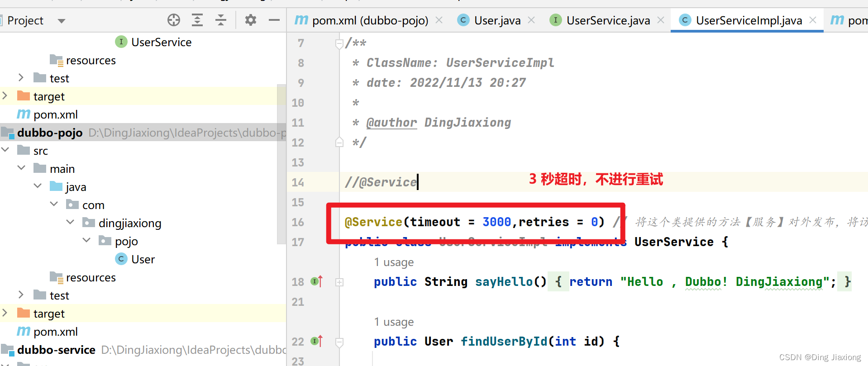Click the fold end marker at line 12
This screenshot has width=868, height=366.
pos(339,142)
